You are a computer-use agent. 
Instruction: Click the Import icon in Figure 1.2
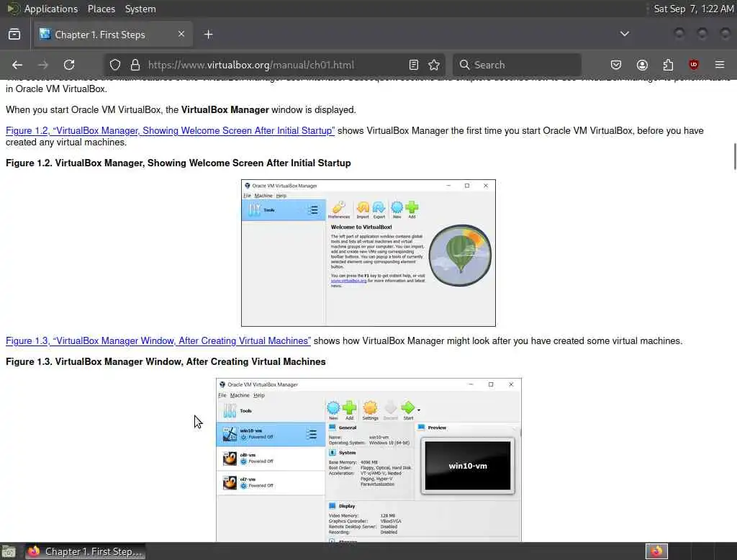pos(363,209)
